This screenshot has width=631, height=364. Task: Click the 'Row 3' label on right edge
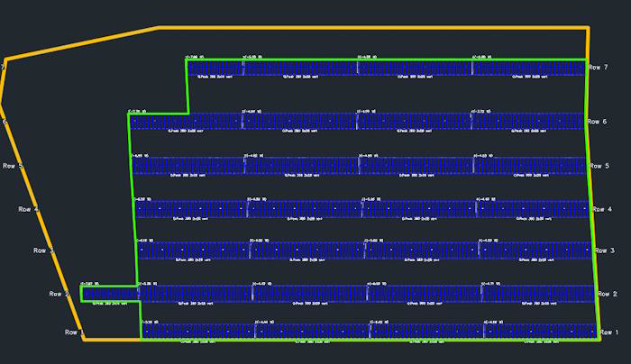[605, 251]
